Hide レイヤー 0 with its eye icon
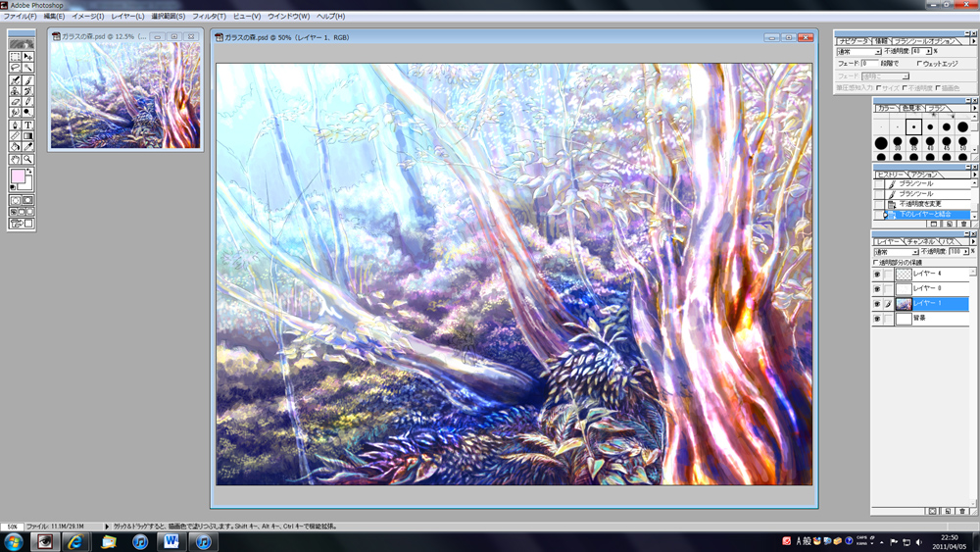The width and height of the screenshot is (980, 552). pos(877,289)
